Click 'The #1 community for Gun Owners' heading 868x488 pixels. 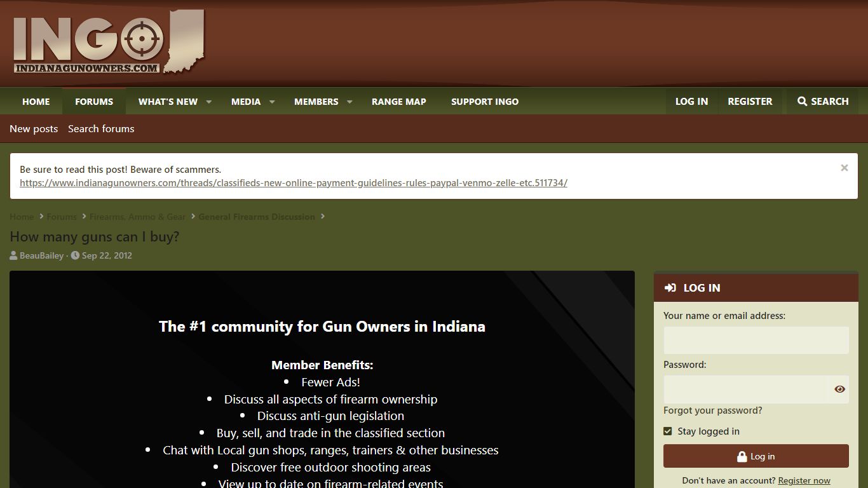pos(322,327)
